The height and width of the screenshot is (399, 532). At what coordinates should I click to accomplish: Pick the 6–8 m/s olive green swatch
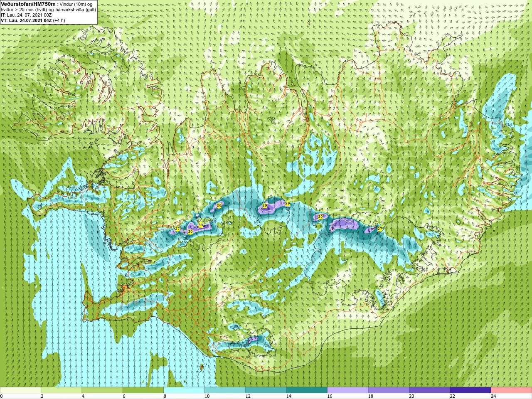tap(143, 390)
